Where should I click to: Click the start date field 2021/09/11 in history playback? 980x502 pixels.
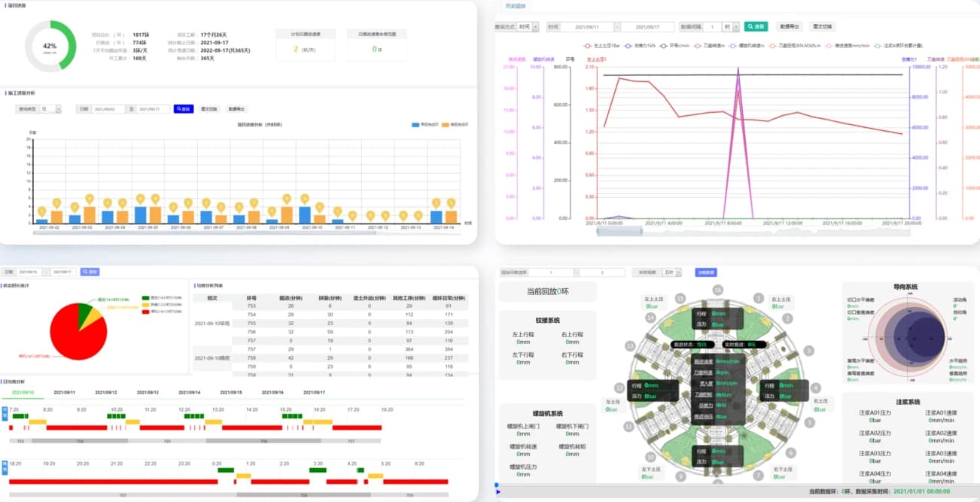point(587,26)
